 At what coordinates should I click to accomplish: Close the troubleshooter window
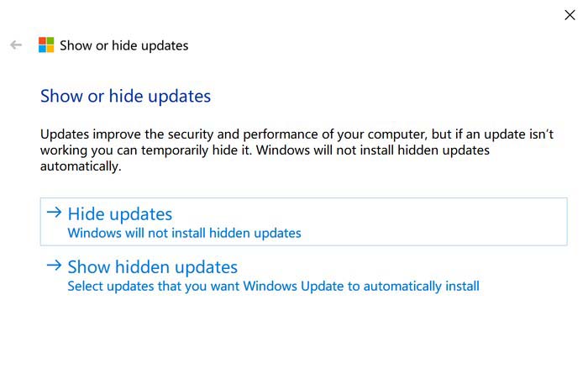coord(570,15)
